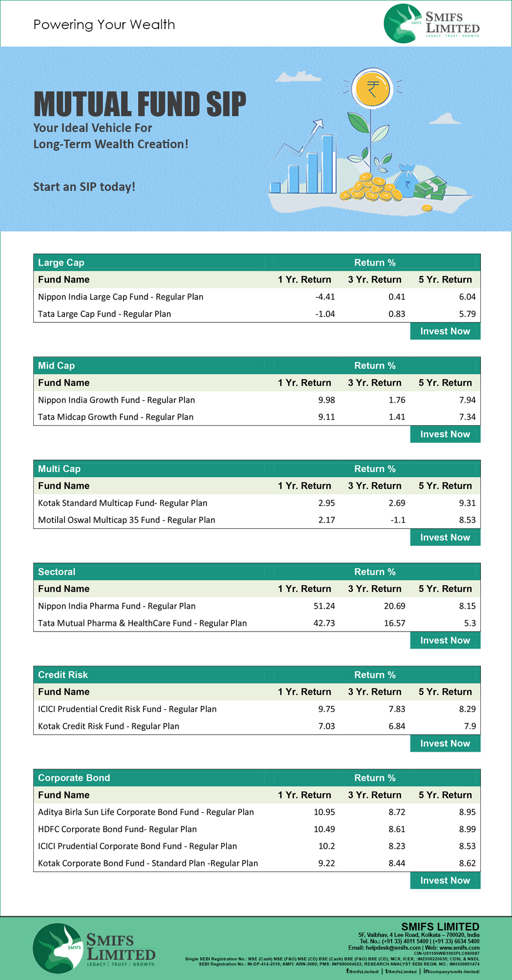Click Invest Now under Mid Cap table
This screenshot has width=512, height=980.
pos(445,434)
